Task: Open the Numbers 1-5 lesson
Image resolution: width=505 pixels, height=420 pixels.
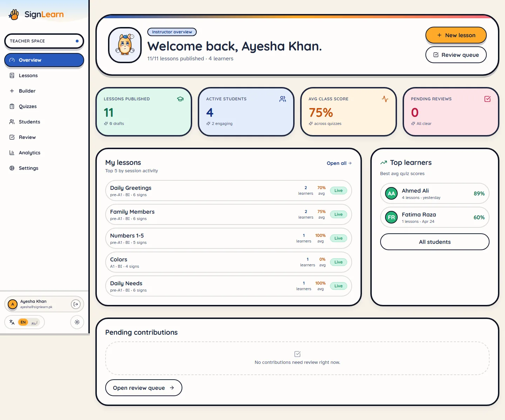Action: (229, 238)
